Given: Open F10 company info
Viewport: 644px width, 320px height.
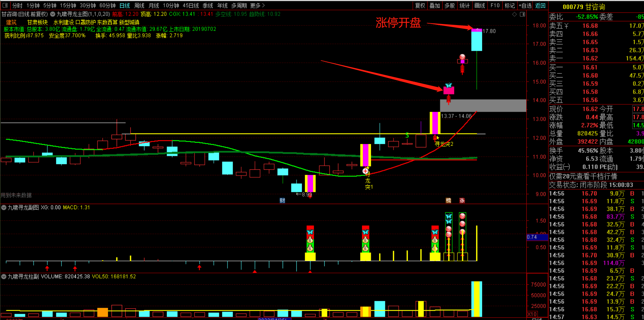Looking at the screenshot, I should click(x=495, y=5).
